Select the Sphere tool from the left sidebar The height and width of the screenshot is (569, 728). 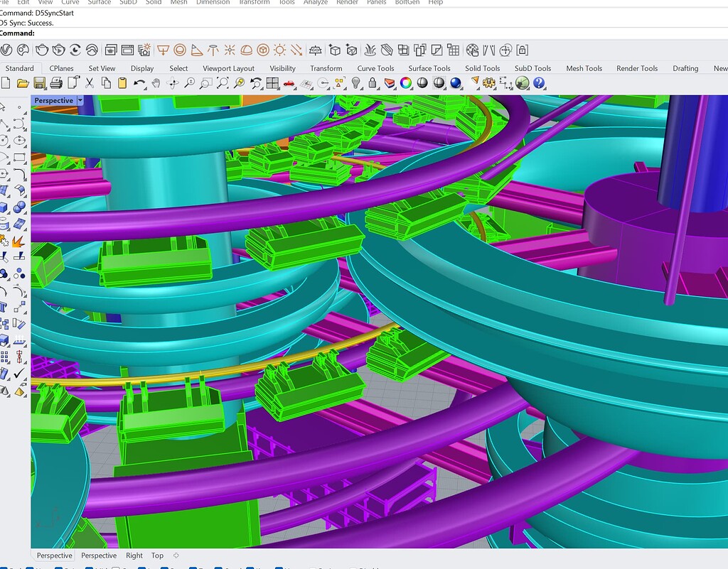click(21, 207)
